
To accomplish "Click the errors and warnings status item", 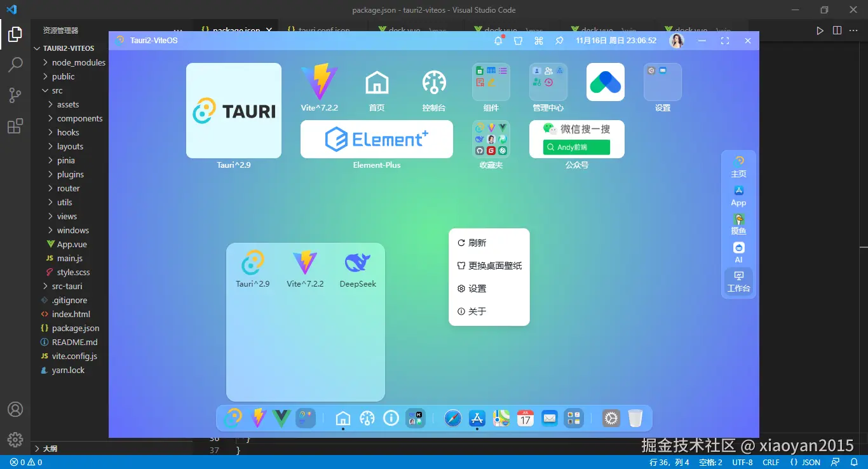I will tap(26, 463).
